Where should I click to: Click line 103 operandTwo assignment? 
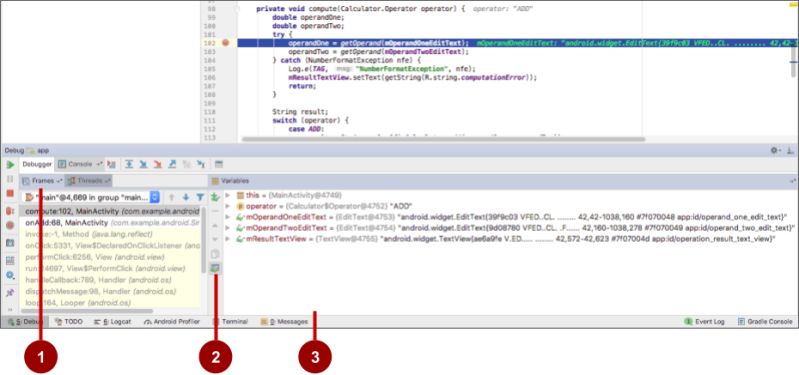(x=378, y=51)
